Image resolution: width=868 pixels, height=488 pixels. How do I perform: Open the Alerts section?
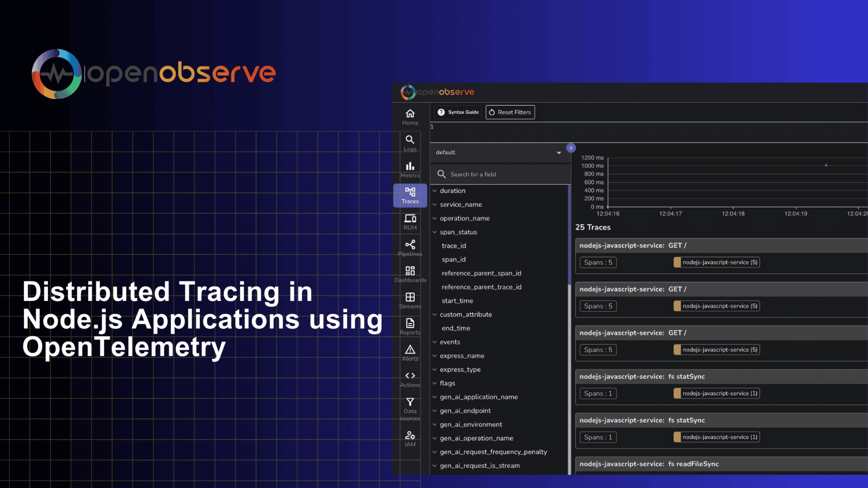[410, 353]
